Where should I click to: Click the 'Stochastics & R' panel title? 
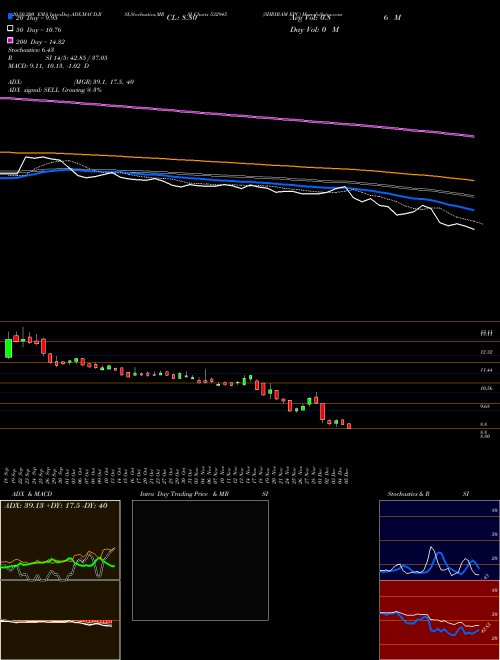[408, 494]
